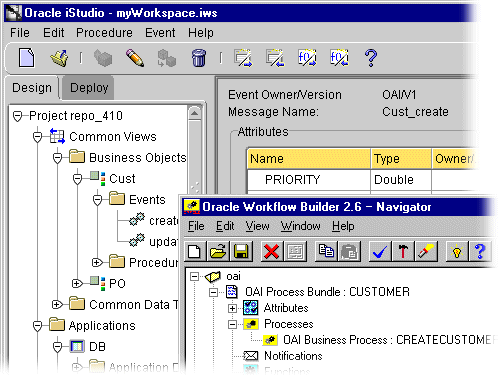Viewport: 498px width, 375px height.
Task: Click New icon in Workflow Builder toolbar
Action: (x=194, y=251)
